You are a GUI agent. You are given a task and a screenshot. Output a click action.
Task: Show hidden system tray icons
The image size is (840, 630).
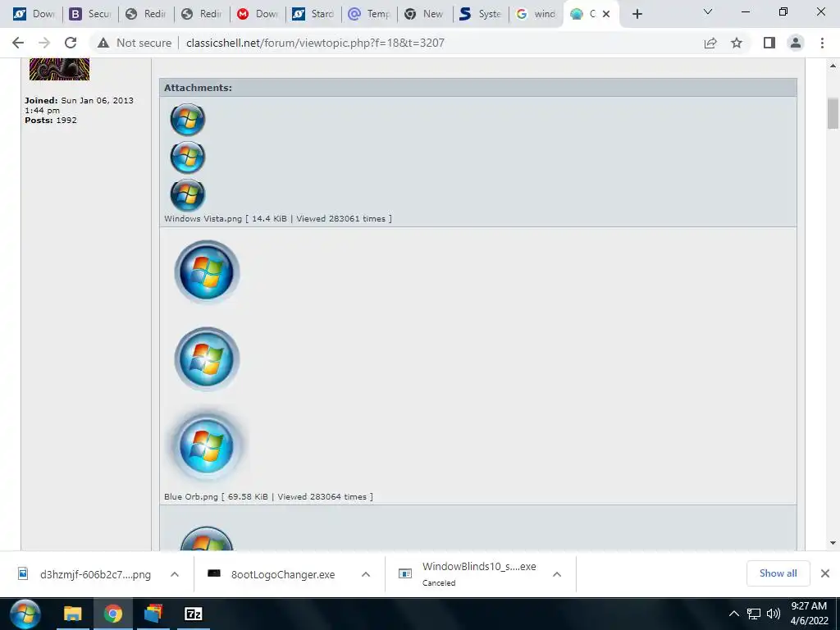[734, 614]
